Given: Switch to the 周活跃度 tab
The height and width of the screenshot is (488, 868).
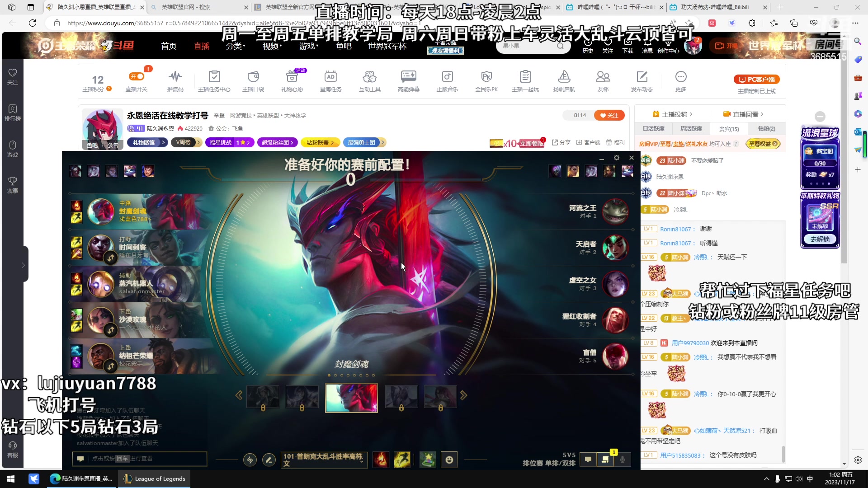Looking at the screenshot, I should (x=691, y=129).
